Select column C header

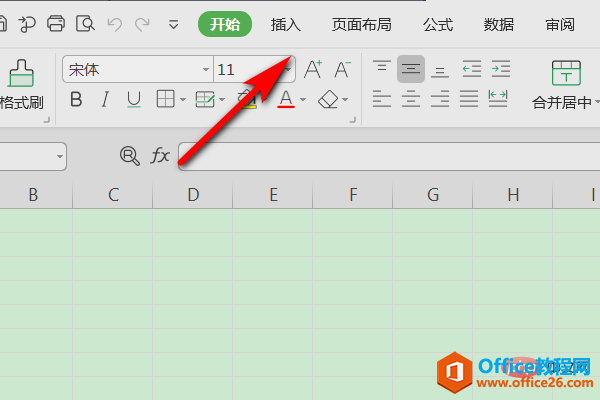(x=113, y=195)
